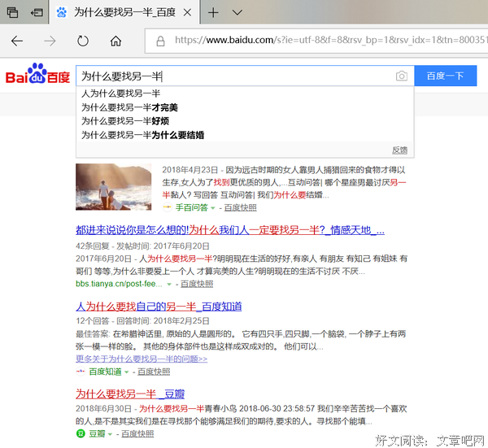This screenshot has height=448, width=488.
Task: Expand dropdown arrow next to 手百问答
Action: [x=213, y=208]
